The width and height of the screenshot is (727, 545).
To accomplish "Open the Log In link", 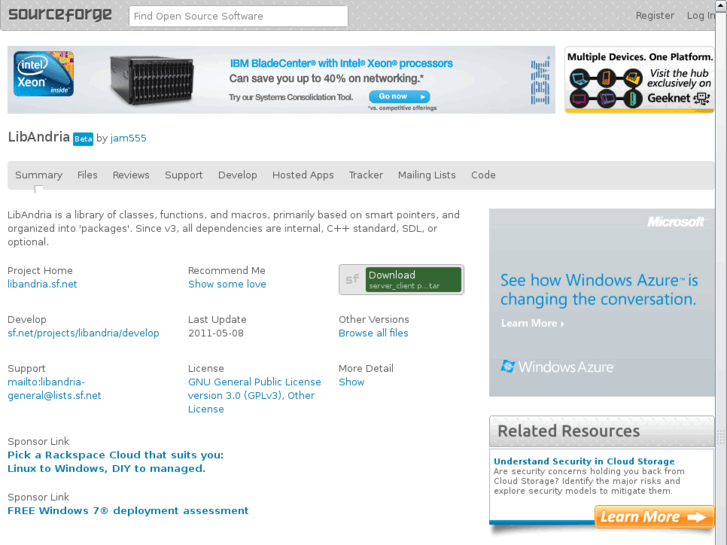I will click(701, 16).
